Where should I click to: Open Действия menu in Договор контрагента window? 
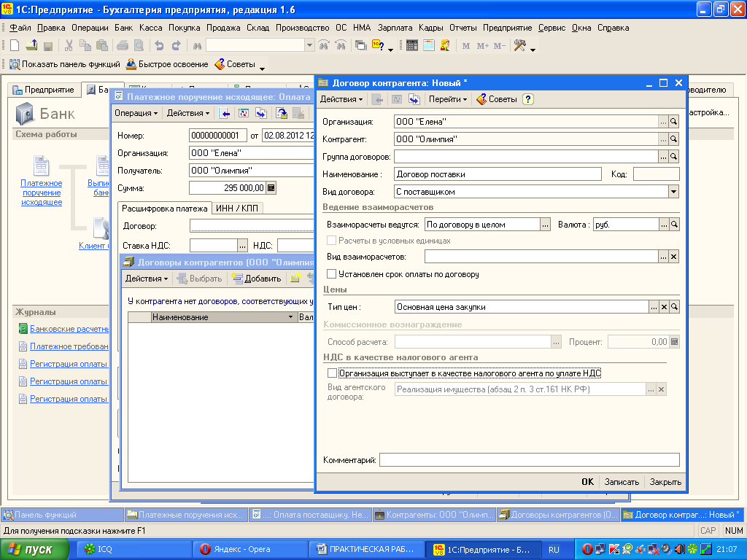(x=341, y=99)
